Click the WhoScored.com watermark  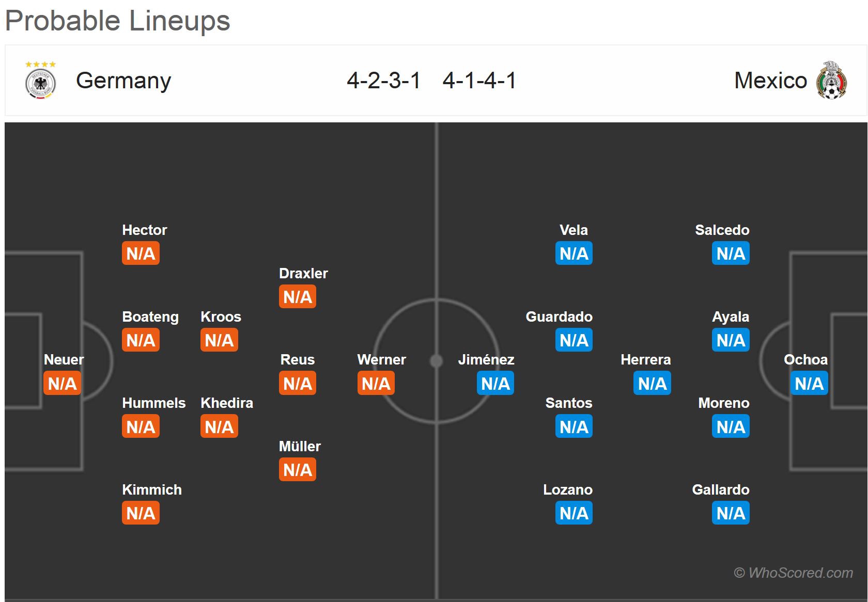[793, 573]
